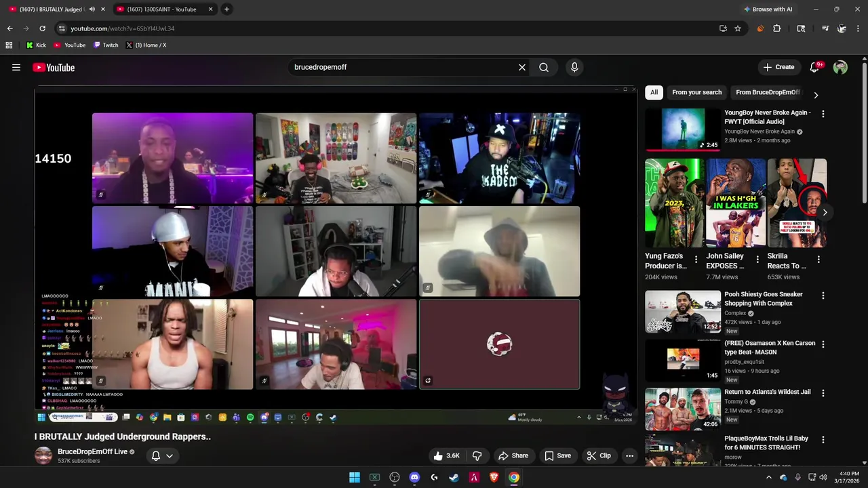Toggle channel notification bell for BruceDropEmOff
Screen dimensions: 868x488
[156, 456]
